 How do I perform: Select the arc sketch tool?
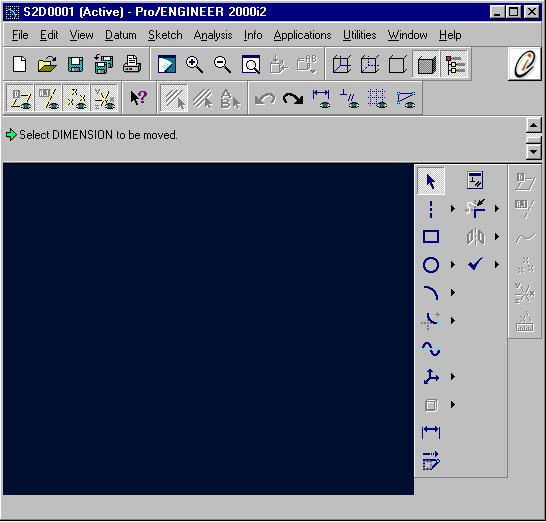pos(431,293)
